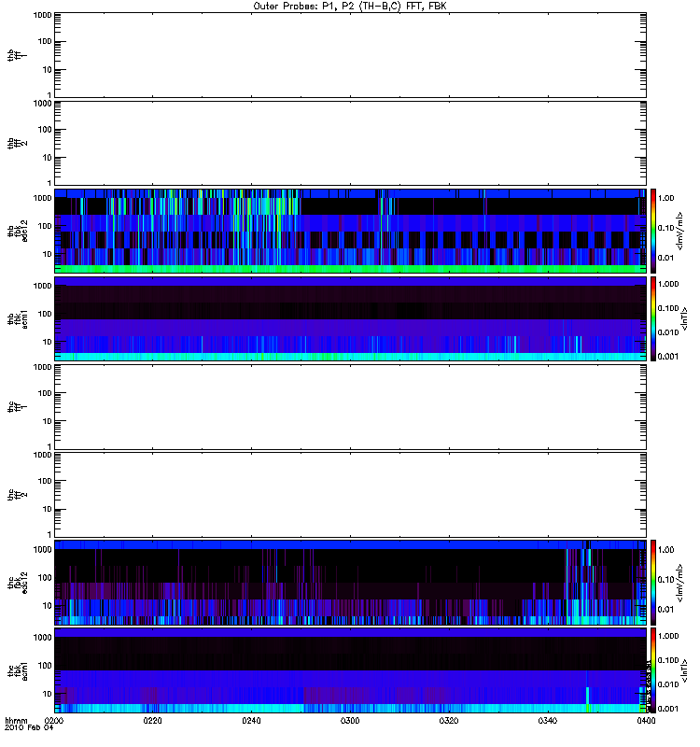This screenshot has height=747, width=700.
Task: Click the 0300 time axis label
Action: click(350, 721)
